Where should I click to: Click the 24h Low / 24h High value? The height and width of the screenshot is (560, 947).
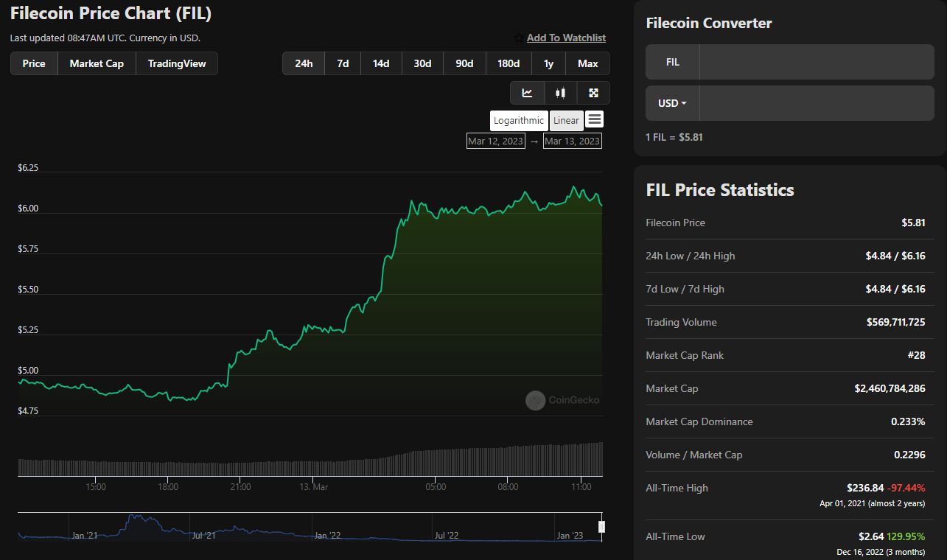[x=895, y=256]
